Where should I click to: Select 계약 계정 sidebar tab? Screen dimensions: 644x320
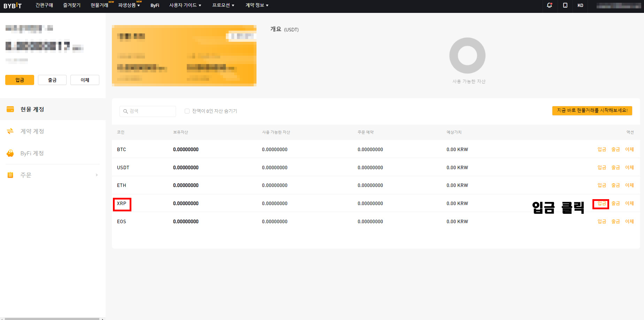[53, 131]
